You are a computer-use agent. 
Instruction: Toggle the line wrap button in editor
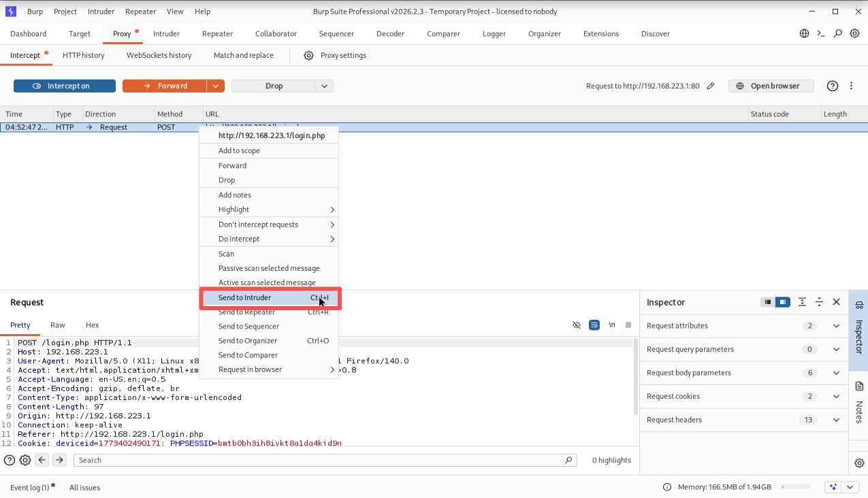594,325
